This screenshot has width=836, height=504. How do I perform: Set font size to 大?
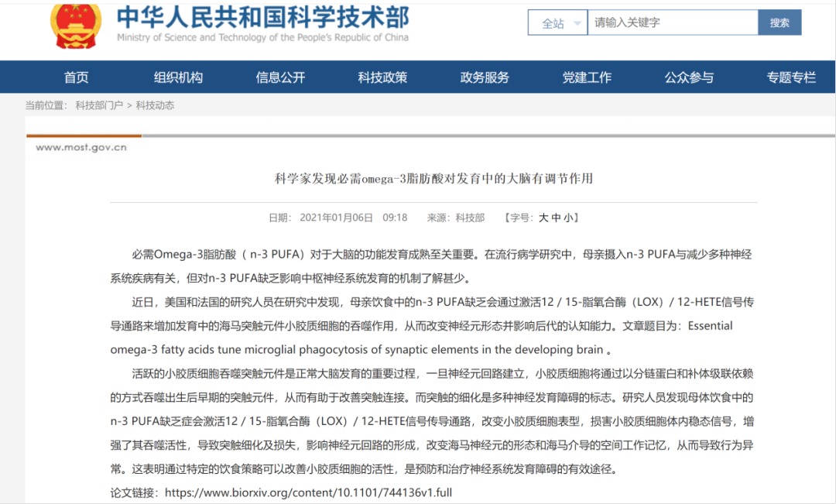543,218
